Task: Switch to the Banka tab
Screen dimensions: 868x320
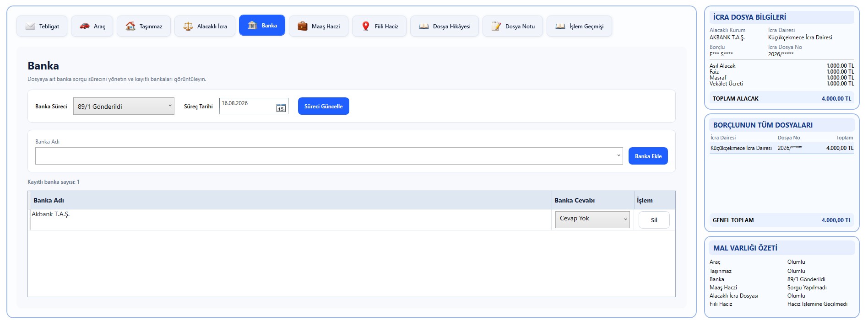Action: click(x=262, y=25)
